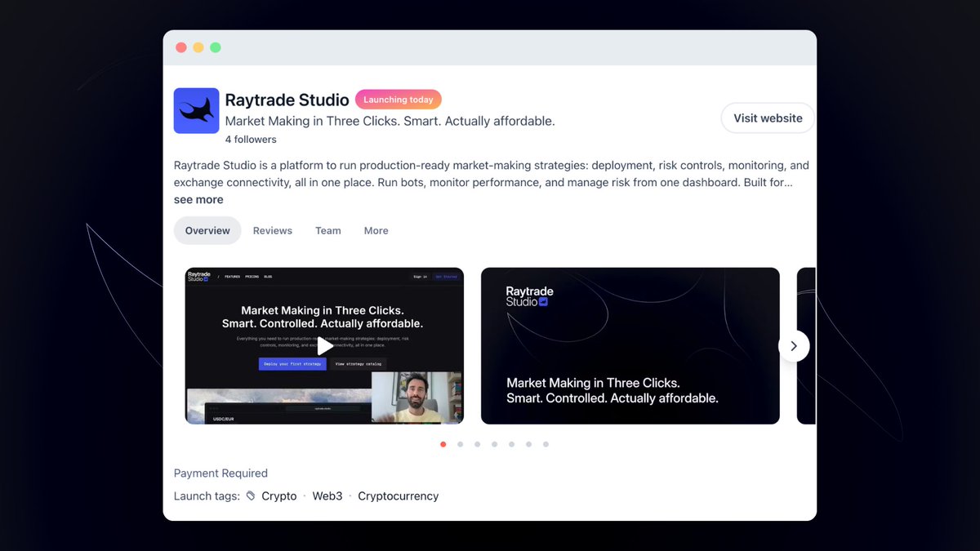The image size is (980, 551).
Task: Open the More tab options
Action: [x=376, y=230]
